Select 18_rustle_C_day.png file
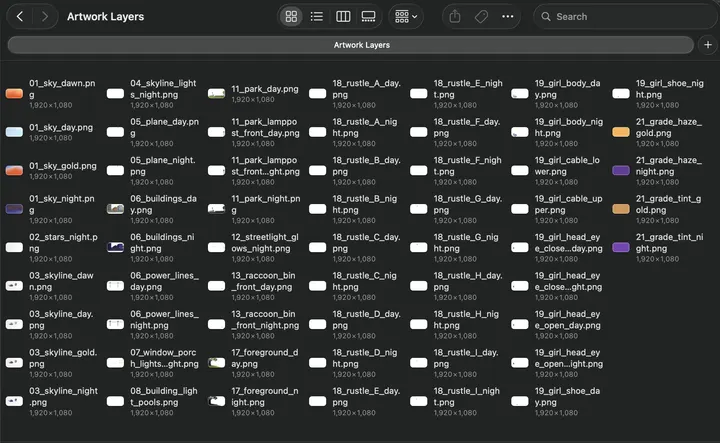Image resolution: width=720 pixels, height=443 pixels. [355, 247]
